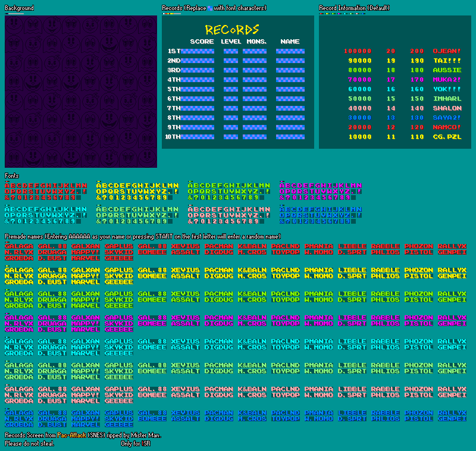Click the pink font character set
Viewport: 476px width, 451px height.
pos(229,215)
